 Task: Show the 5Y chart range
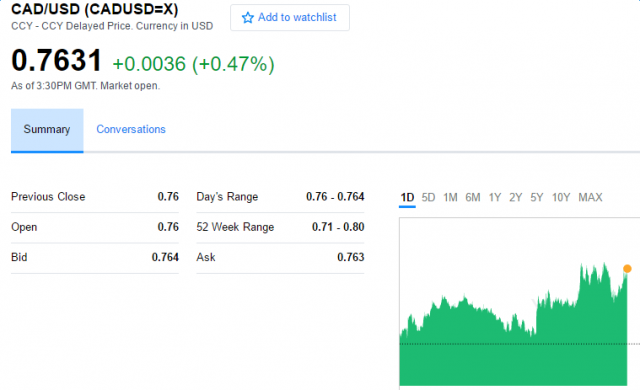537,198
